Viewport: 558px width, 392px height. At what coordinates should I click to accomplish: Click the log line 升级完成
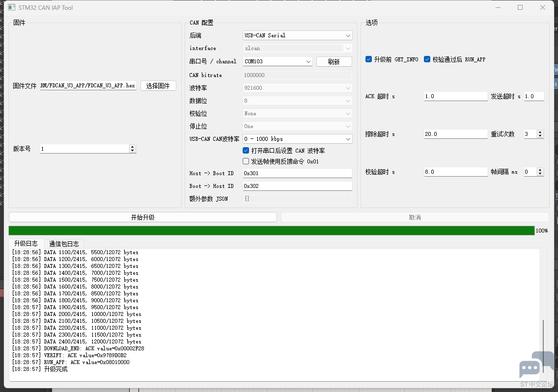click(40, 369)
